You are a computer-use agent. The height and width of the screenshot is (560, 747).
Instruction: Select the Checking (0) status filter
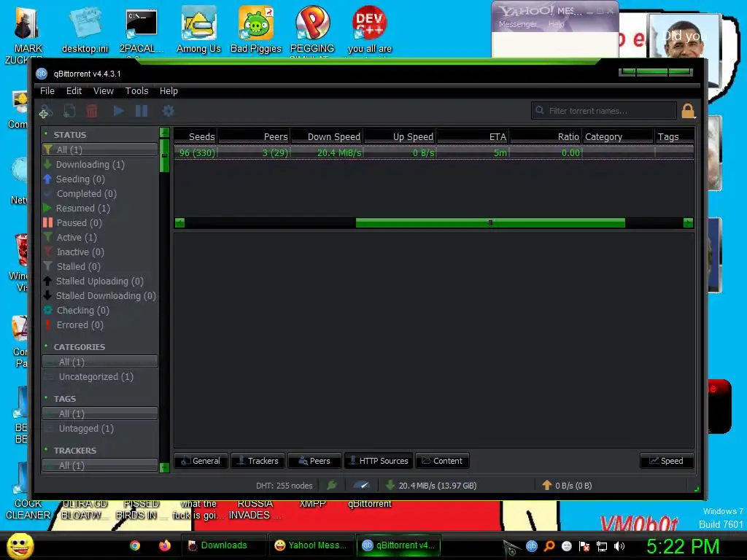click(x=99, y=311)
